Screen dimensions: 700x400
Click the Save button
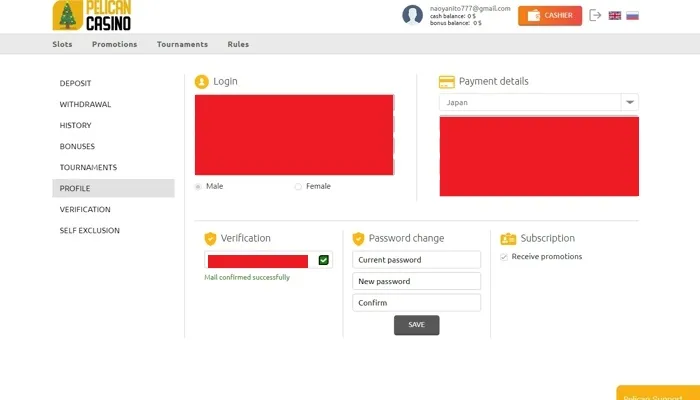point(416,325)
